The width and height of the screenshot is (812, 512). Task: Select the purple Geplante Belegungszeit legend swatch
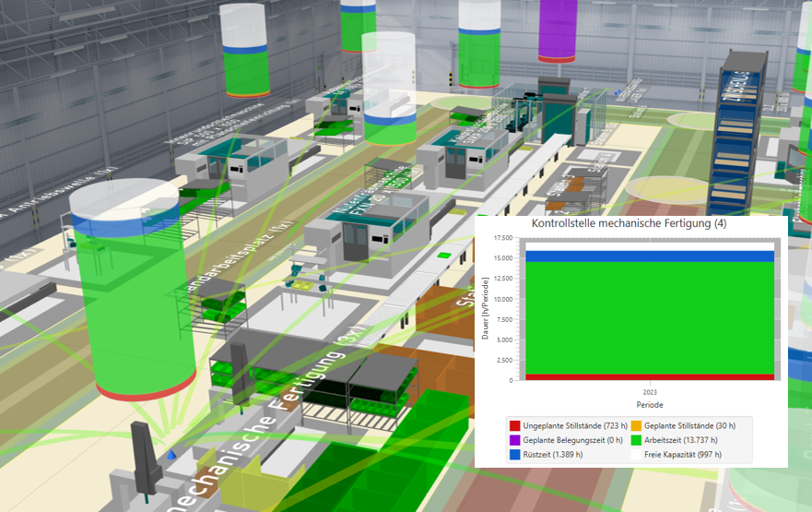click(514, 440)
